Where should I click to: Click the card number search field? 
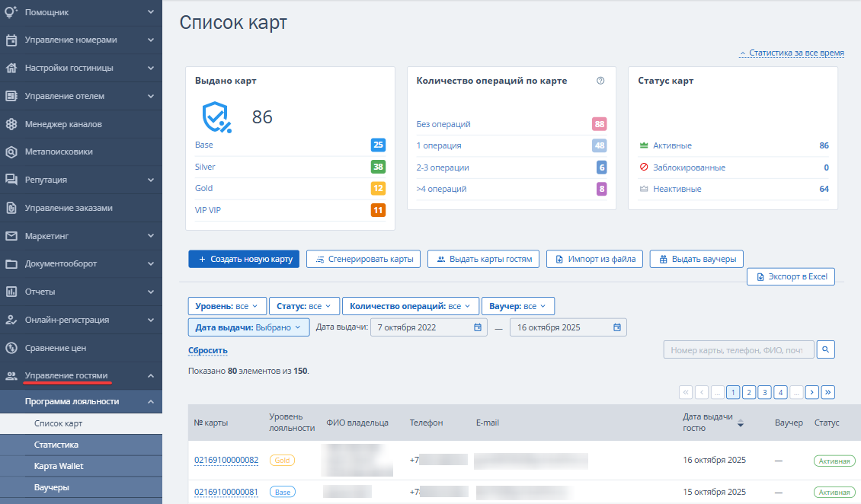[738, 349]
